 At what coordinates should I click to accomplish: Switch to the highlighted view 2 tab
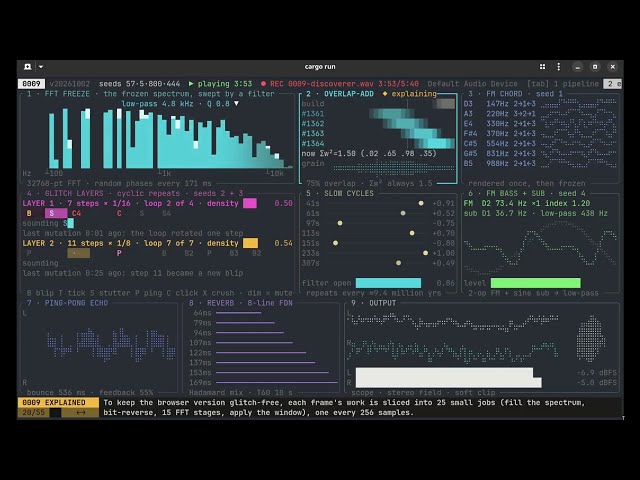[x=612, y=84]
